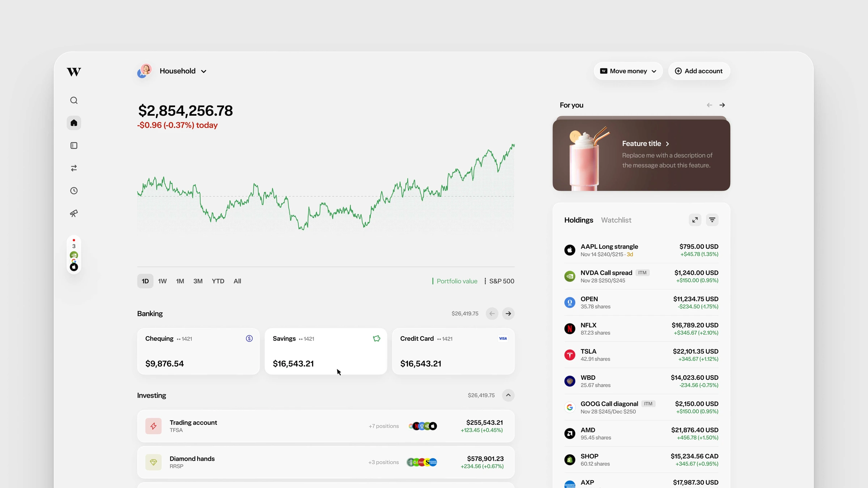Image resolution: width=868 pixels, height=488 pixels.
Task: Click the Tesla logo in holdings
Action: click(570, 355)
